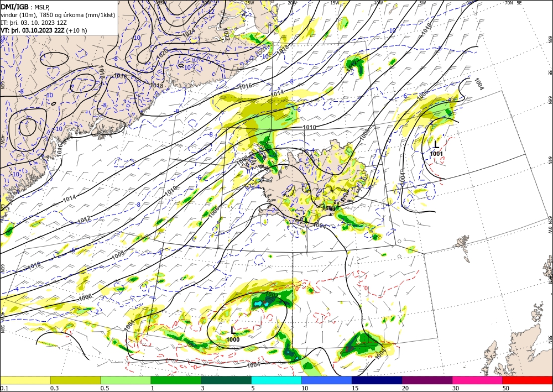This screenshot has width=553, height=392.
Task: Click the pale yellow 0.1–0.3 legend swatch
Action: click(25, 380)
